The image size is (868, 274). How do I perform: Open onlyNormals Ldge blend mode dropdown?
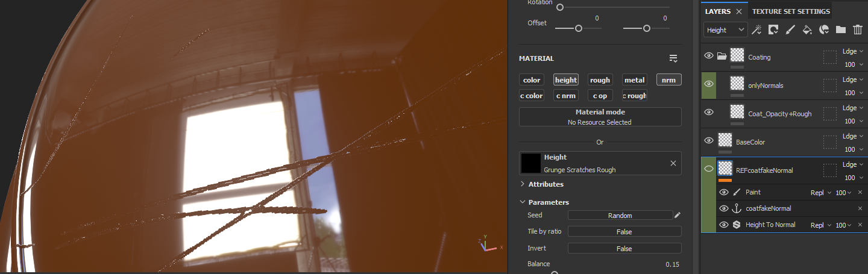(x=853, y=79)
